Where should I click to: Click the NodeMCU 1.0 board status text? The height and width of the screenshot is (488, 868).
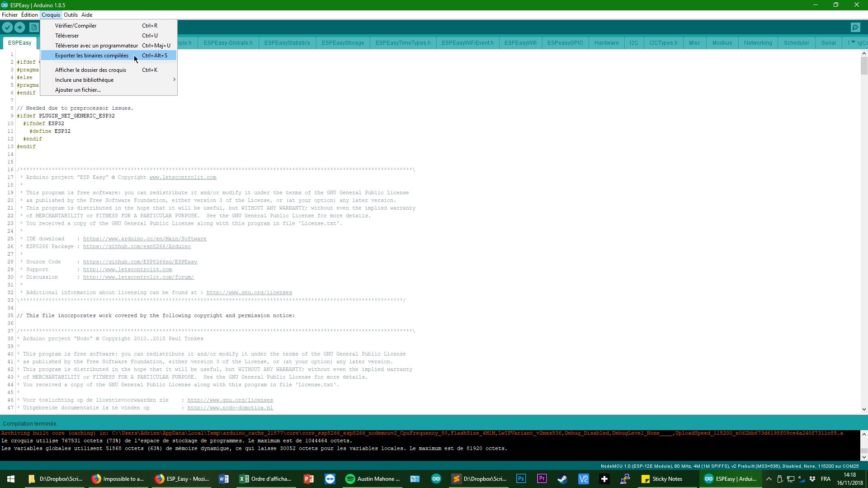729,466
